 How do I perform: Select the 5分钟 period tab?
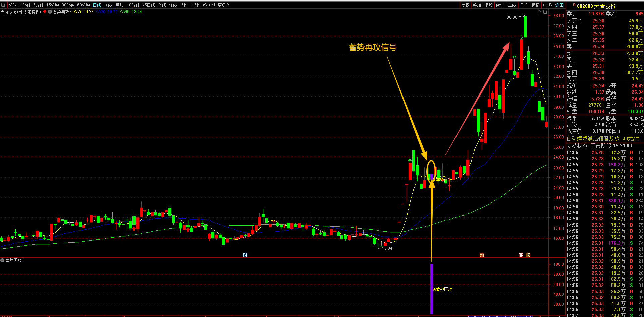pos(38,5)
